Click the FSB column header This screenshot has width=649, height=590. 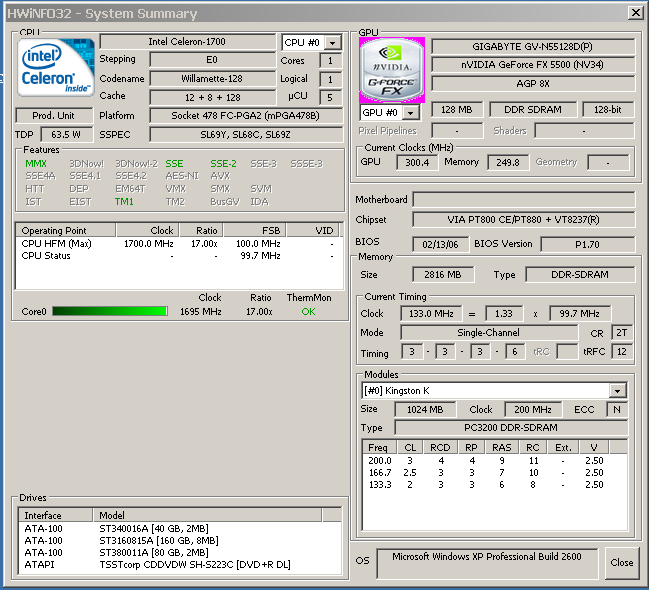coord(255,230)
